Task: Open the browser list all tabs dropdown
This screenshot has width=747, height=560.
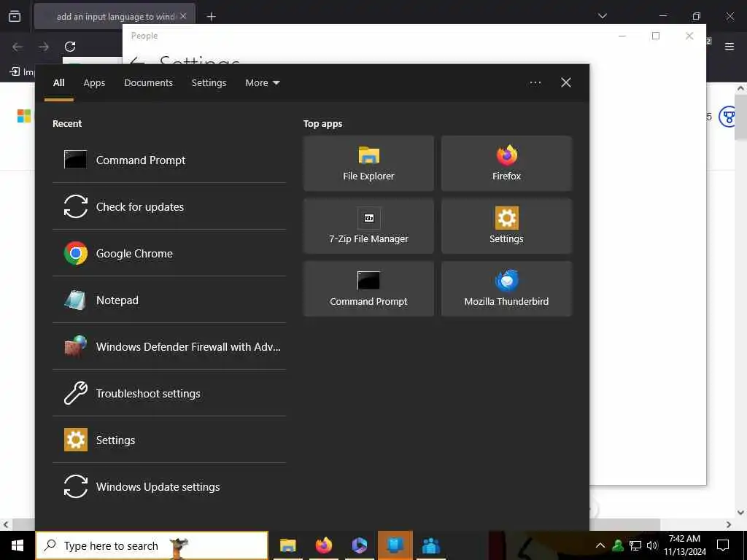Action: (603, 16)
